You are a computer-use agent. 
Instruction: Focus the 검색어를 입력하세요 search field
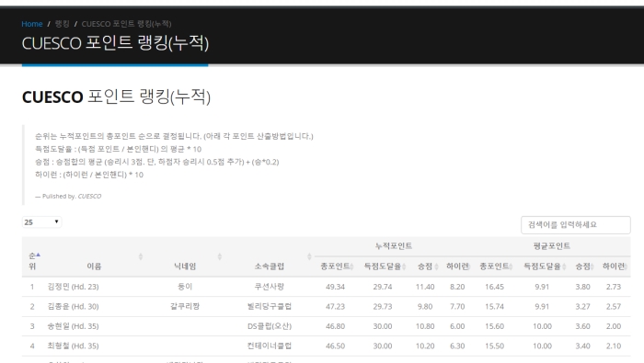[x=575, y=225]
